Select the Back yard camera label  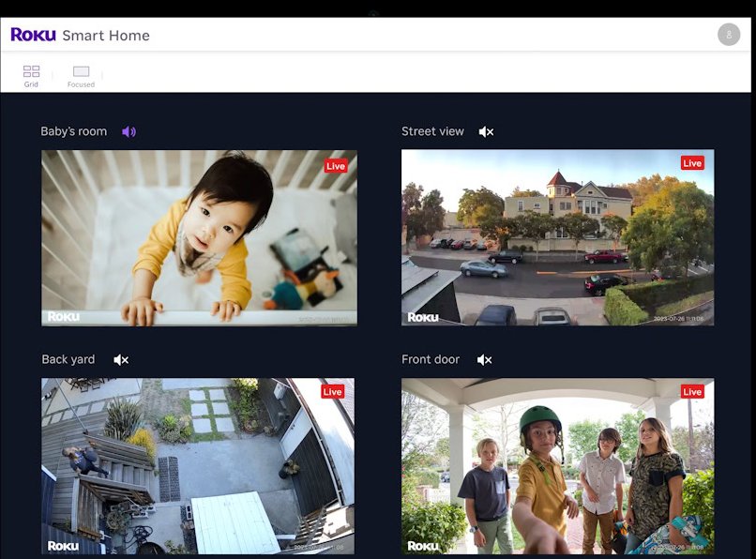point(68,360)
